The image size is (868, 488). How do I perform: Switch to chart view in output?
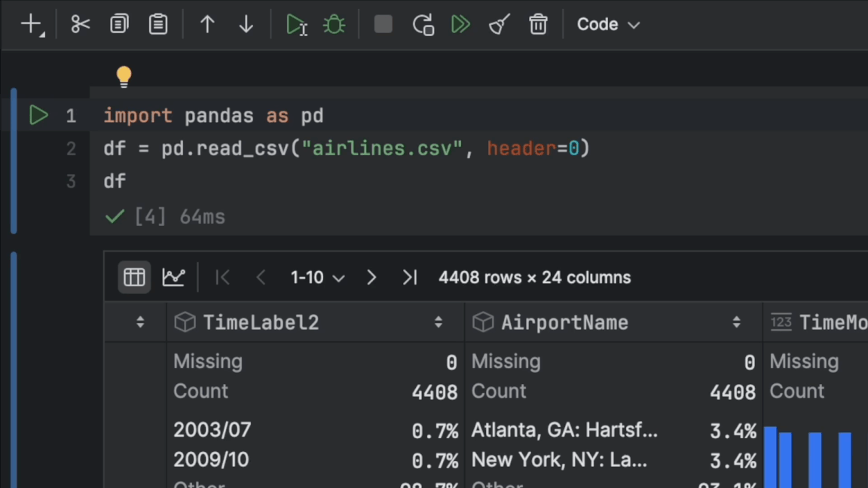[173, 277]
